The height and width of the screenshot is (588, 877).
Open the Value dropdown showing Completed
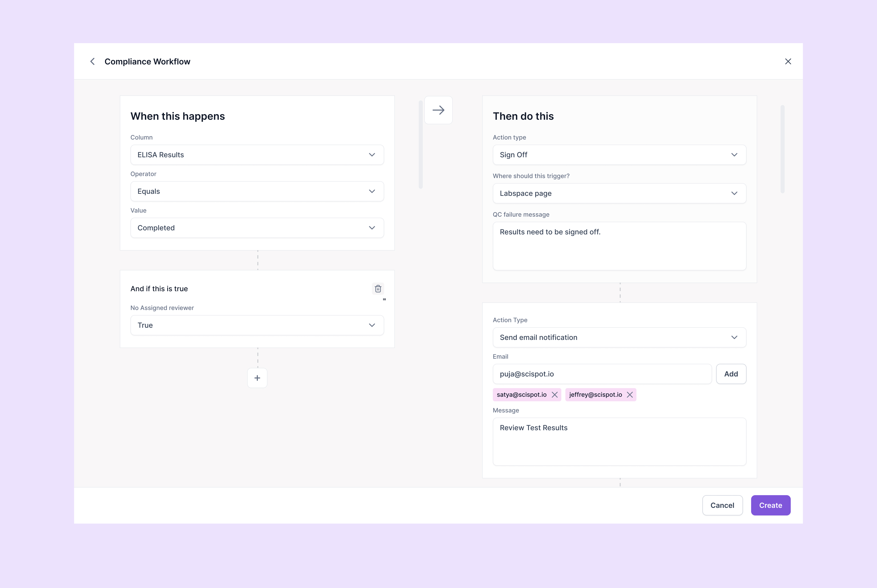[257, 228]
